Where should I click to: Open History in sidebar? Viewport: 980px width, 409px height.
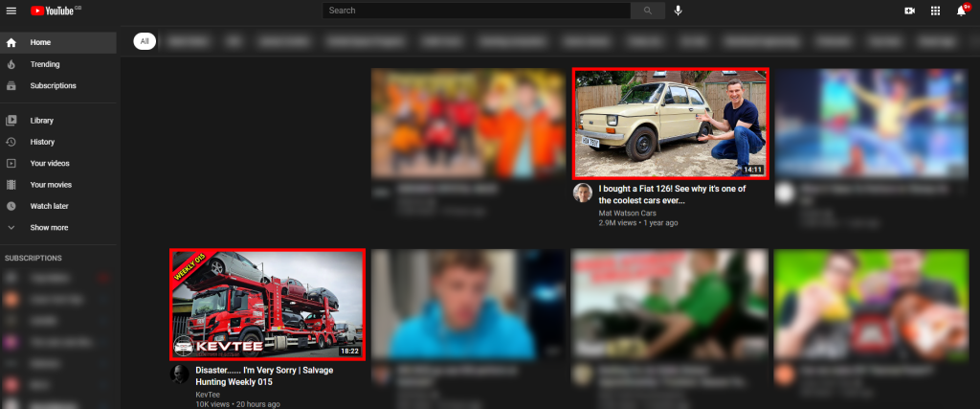[42, 142]
